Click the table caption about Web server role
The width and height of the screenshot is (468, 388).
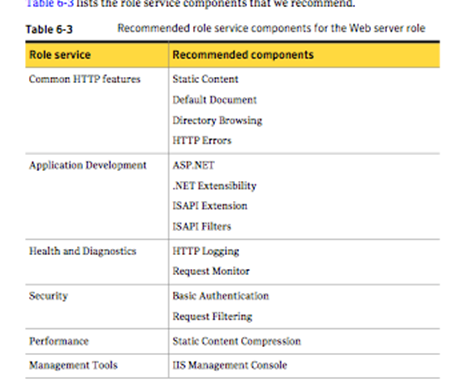pos(271,28)
